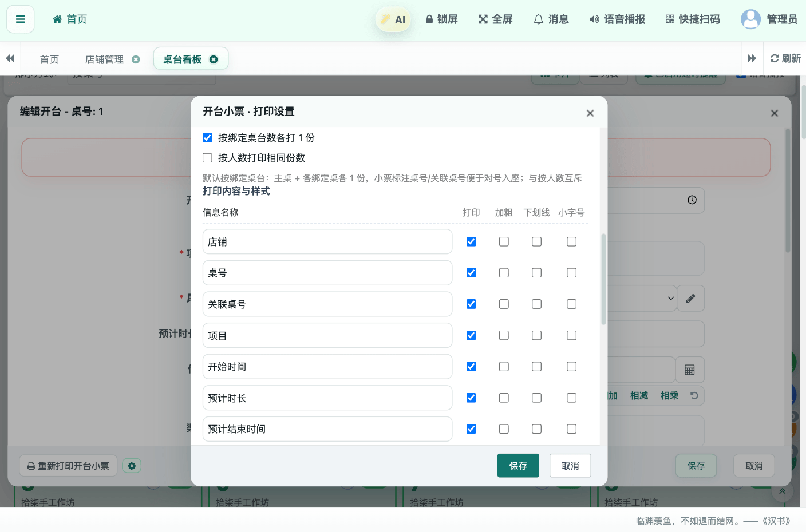Close the 店铺管理 tab

point(136,59)
